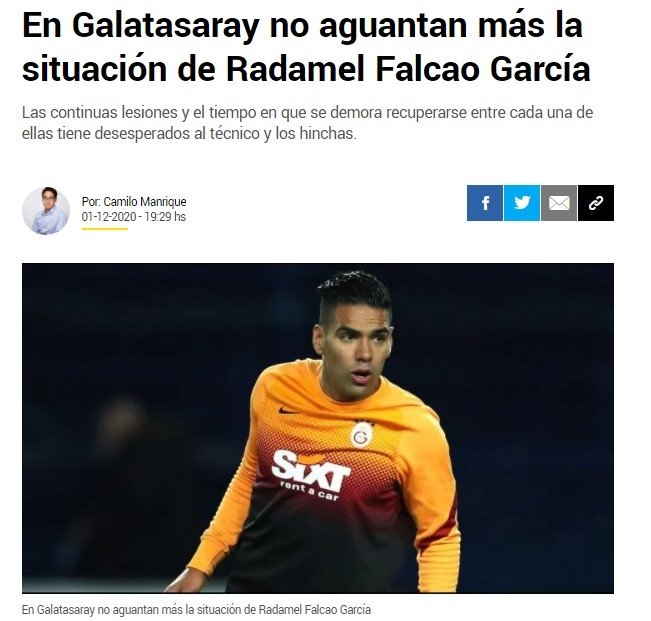Click the "Por:" byline label
Viewport: 651px width, 621px height.
(91, 202)
